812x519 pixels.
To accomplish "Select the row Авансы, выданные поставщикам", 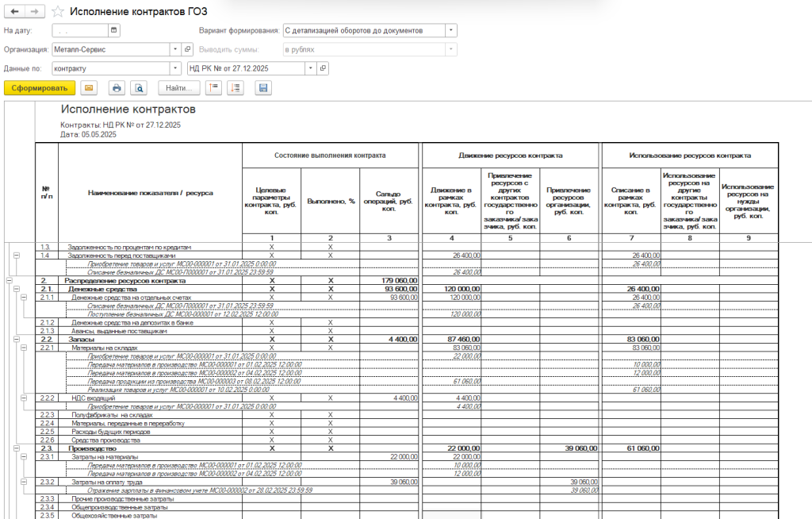I will [119, 331].
